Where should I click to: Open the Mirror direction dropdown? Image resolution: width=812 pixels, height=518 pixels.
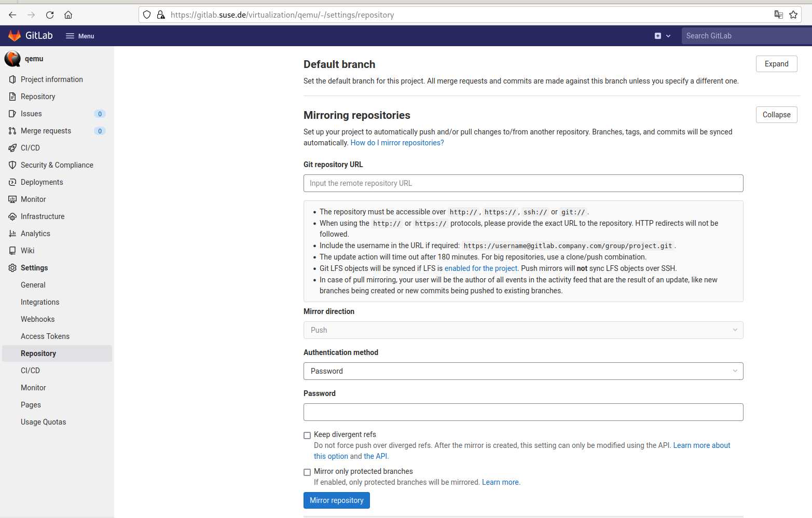pos(523,330)
